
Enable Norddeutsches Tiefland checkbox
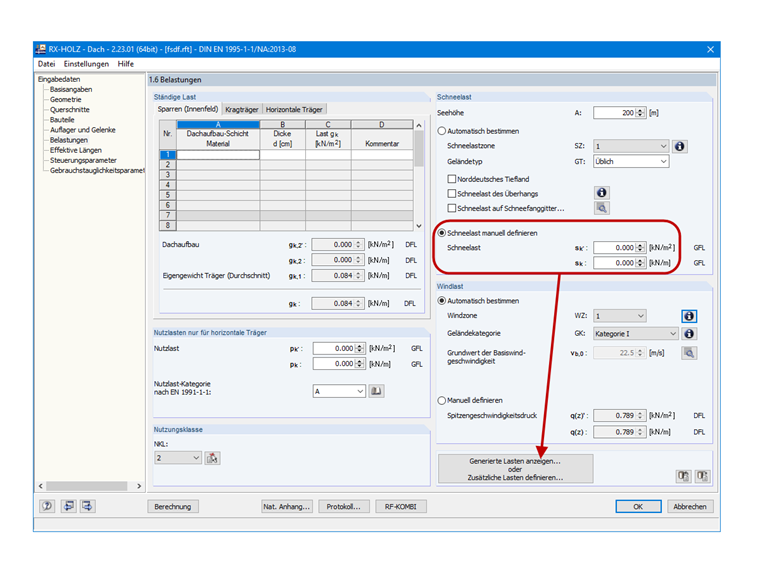tap(452, 179)
